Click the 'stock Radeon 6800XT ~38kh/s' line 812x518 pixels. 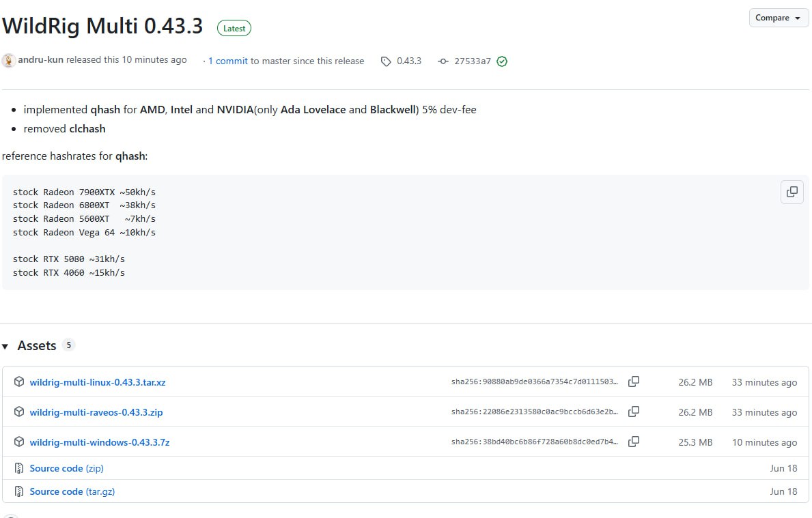click(84, 205)
